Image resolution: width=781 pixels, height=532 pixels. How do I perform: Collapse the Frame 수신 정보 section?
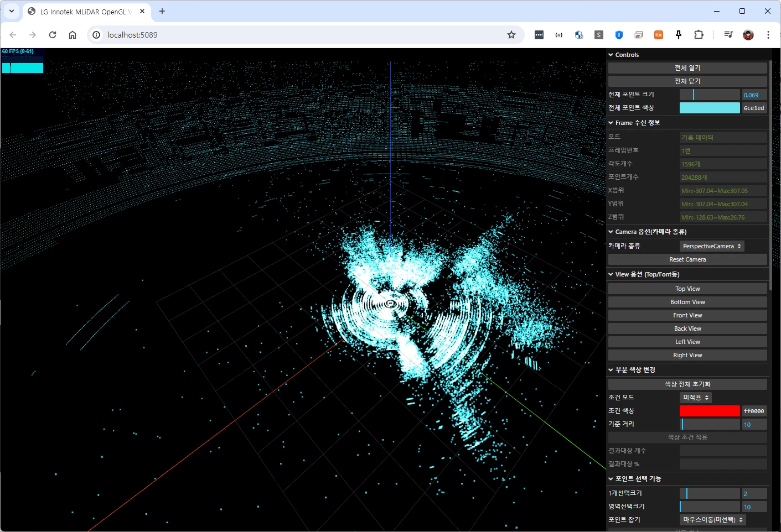pos(688,123)
